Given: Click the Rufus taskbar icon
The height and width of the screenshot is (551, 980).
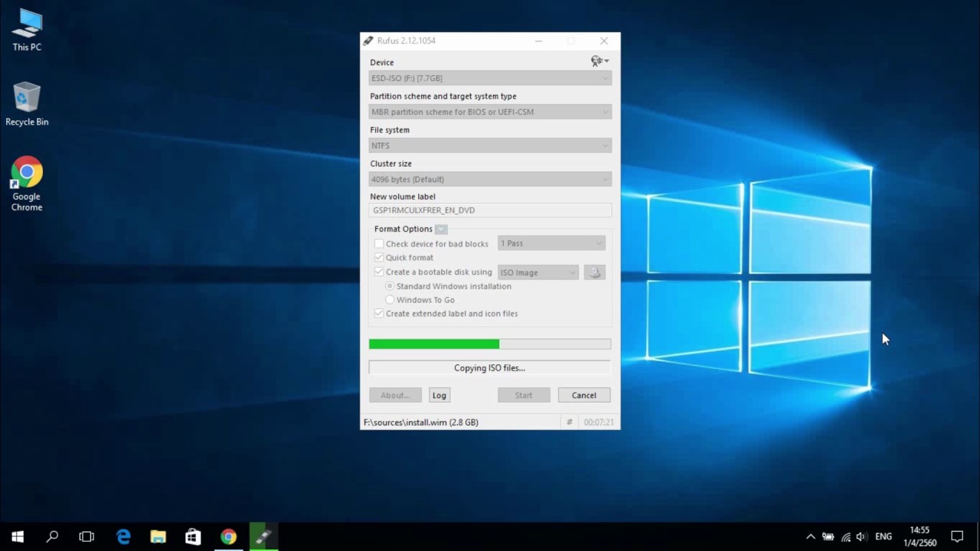Looking at the screenshot, I should 264,536.
